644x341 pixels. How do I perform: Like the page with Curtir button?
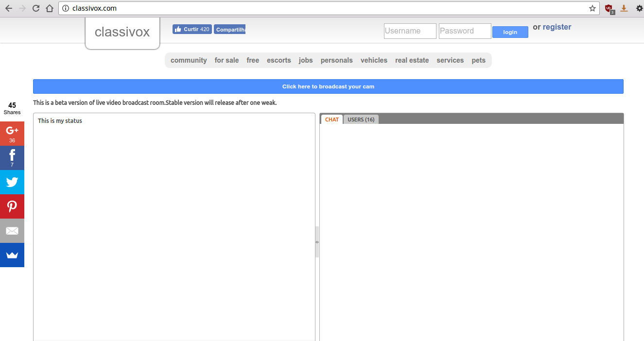[x=192, y=29]
